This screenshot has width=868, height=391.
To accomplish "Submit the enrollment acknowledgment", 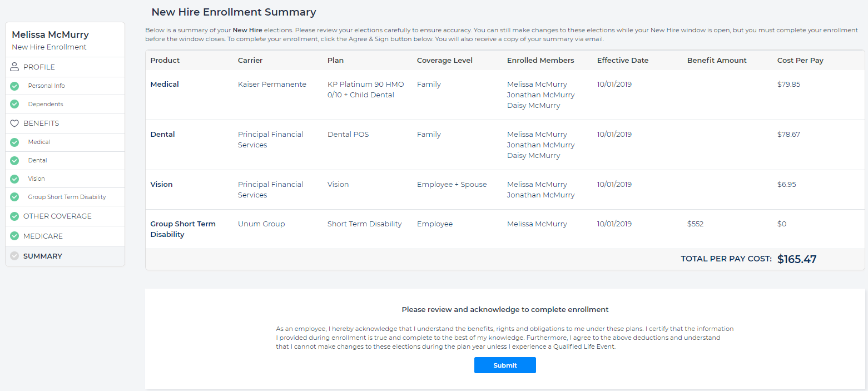I will tap(505, 365).
